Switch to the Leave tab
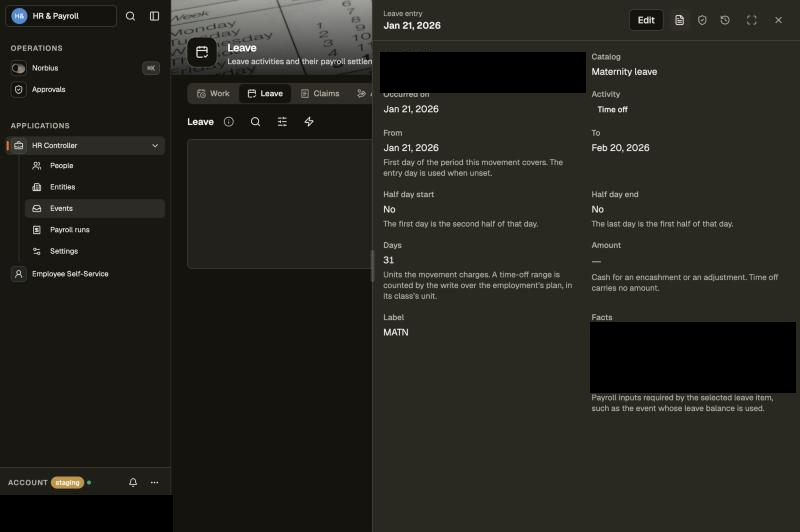This screenshot has width=800, height=532. 265,93
